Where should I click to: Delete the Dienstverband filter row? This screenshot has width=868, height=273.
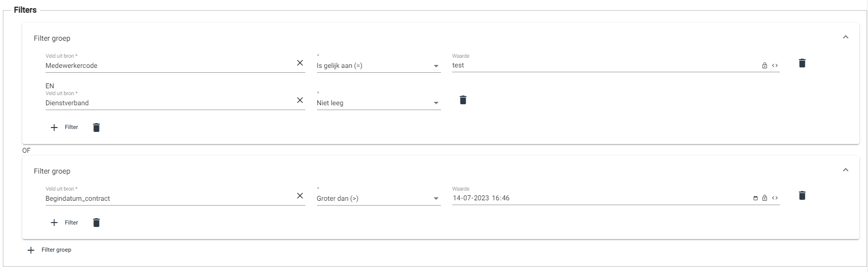point(463,100)
